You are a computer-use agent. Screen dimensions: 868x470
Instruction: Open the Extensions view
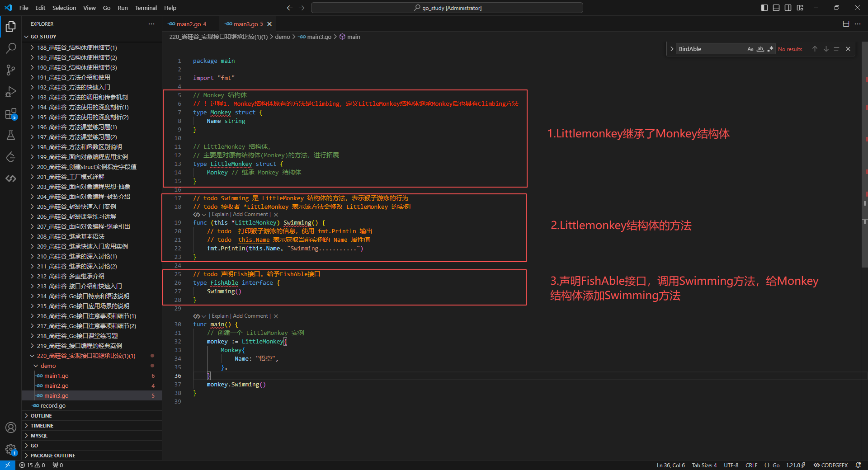(x=11, y=113)
